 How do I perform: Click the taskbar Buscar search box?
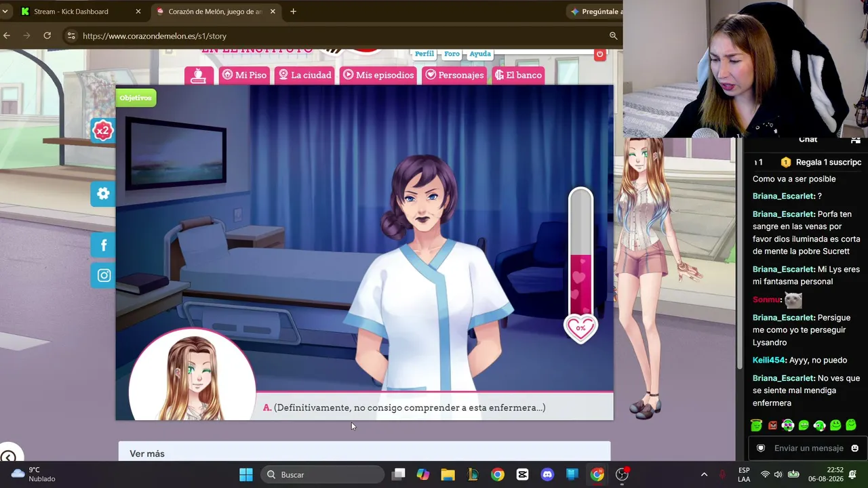[322, 474]
